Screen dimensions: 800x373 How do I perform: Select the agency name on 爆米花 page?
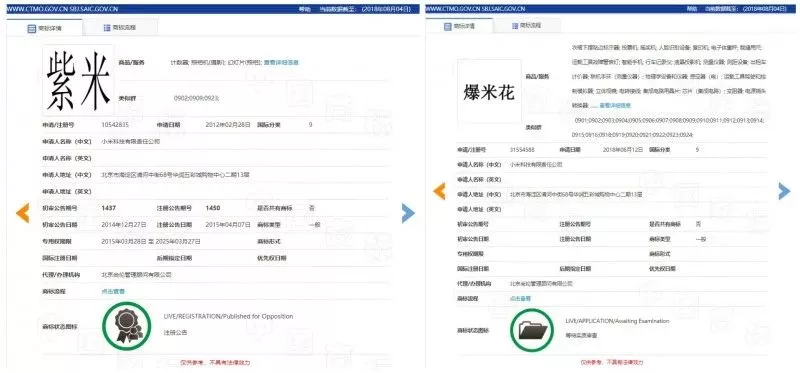pyautogui.click(x=541, y=283)
